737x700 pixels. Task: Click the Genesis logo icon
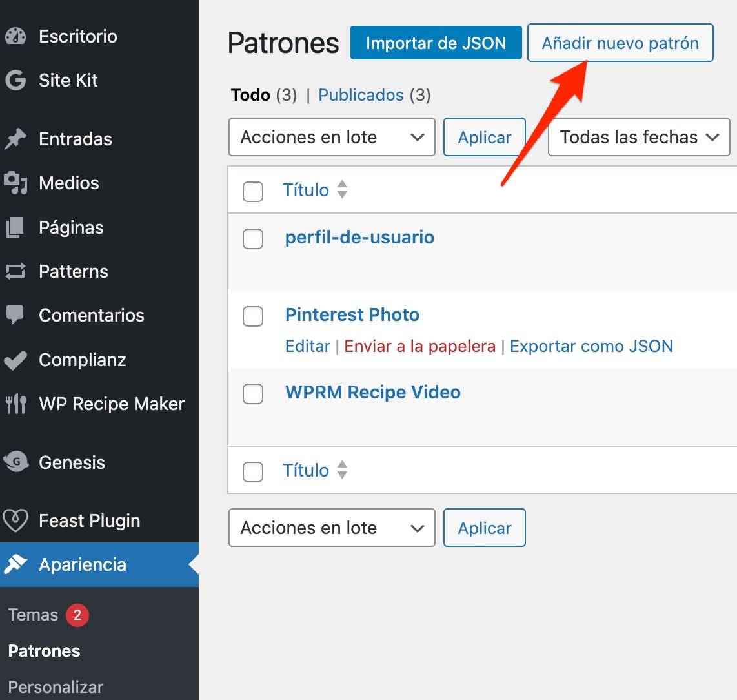pyautogui.click(x=15, y=462)
